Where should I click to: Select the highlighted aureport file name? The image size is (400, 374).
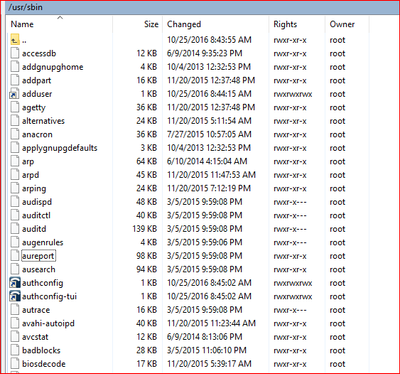point(38,256)
